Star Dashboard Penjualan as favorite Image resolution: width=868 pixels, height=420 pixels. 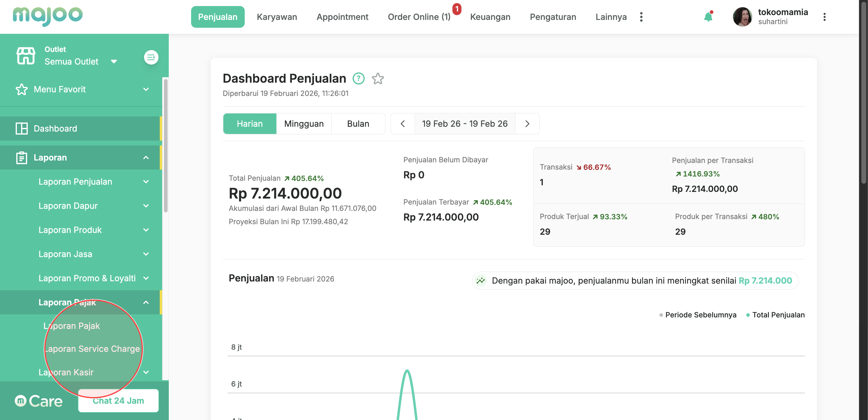pyautogui.click(x=378, y=79)
